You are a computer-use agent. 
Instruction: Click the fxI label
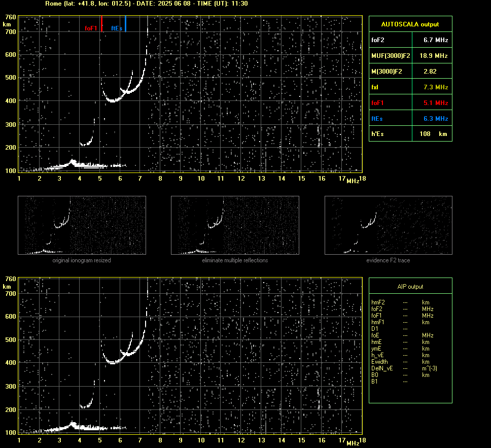pos(374,87)
